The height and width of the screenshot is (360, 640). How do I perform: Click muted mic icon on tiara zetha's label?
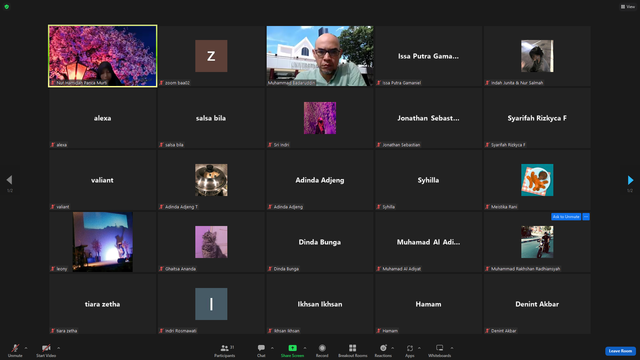click(x=53, y=331)
